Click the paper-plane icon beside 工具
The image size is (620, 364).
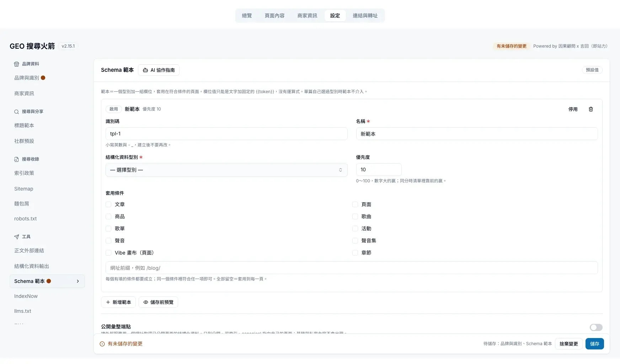pyautogui.click(x=16, y=237)
